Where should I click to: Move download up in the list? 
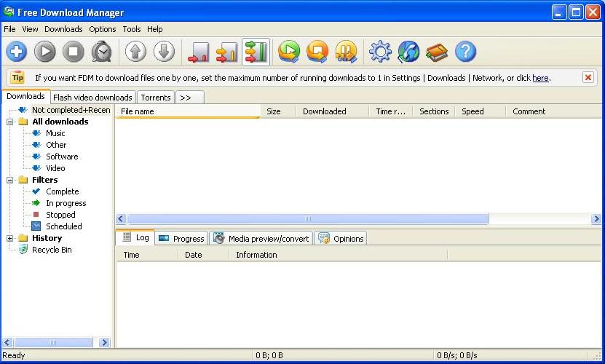pos(136,52)
